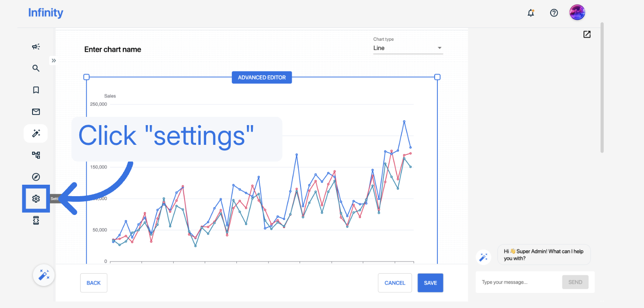
Task: Open the Chart type Line dropdown
Action: pyautogui.click(x=408, y=48)
